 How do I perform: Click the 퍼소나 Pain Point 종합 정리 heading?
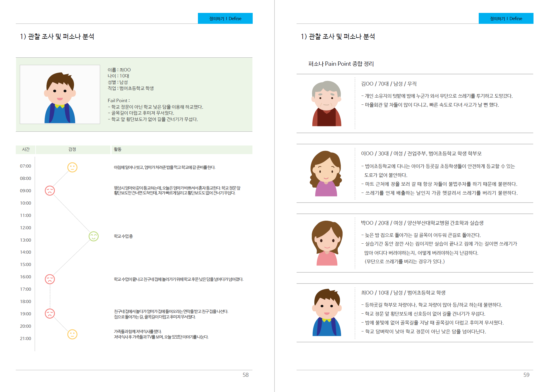[341, 64]
